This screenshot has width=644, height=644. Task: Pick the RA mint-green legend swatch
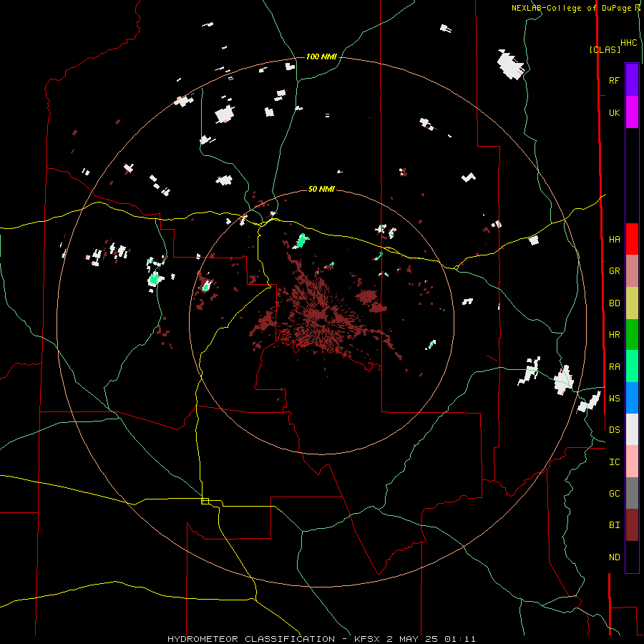[632, 366]
